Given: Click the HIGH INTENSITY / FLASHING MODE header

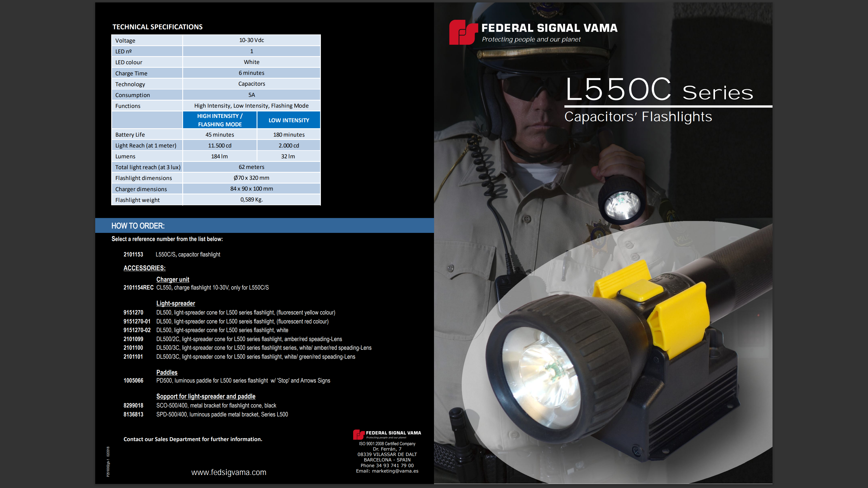Looking at the screenshot, I should click(x=220, y=120).
